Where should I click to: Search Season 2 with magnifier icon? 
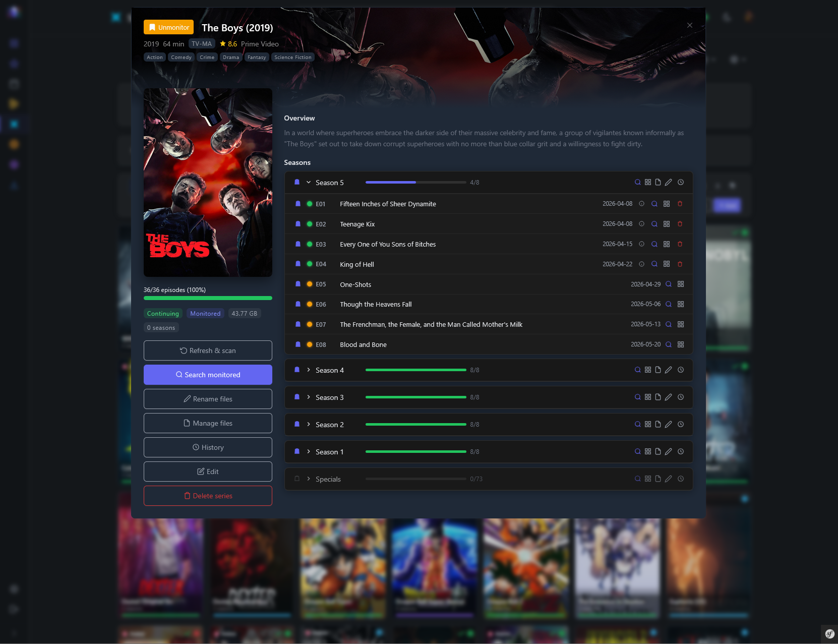pyautogui.click(x=638, y=424)
